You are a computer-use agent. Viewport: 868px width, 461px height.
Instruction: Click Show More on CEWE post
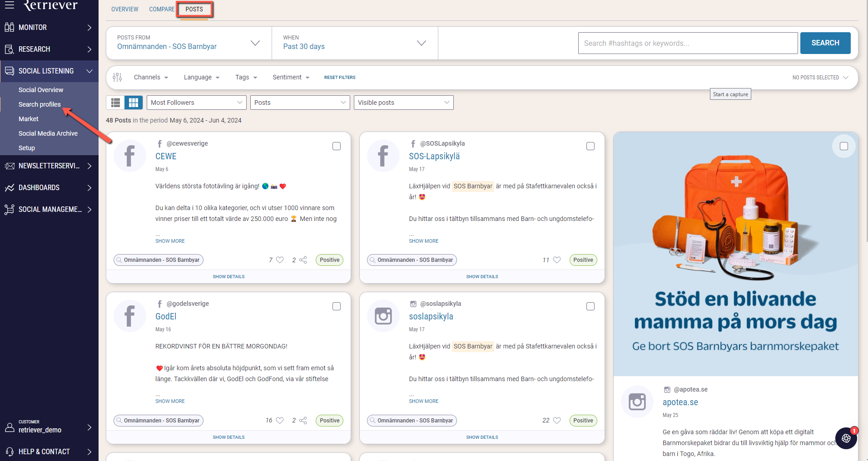click(x=170, y=241)
